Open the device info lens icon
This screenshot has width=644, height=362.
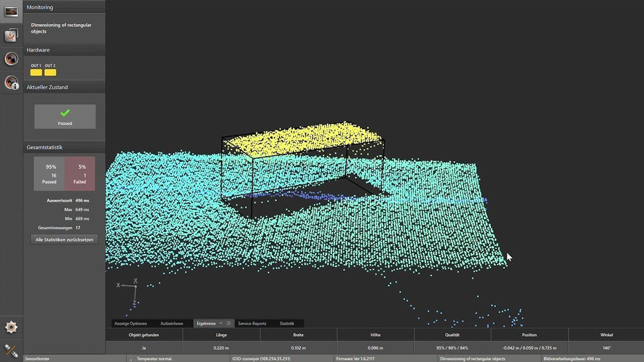point(11,82)
